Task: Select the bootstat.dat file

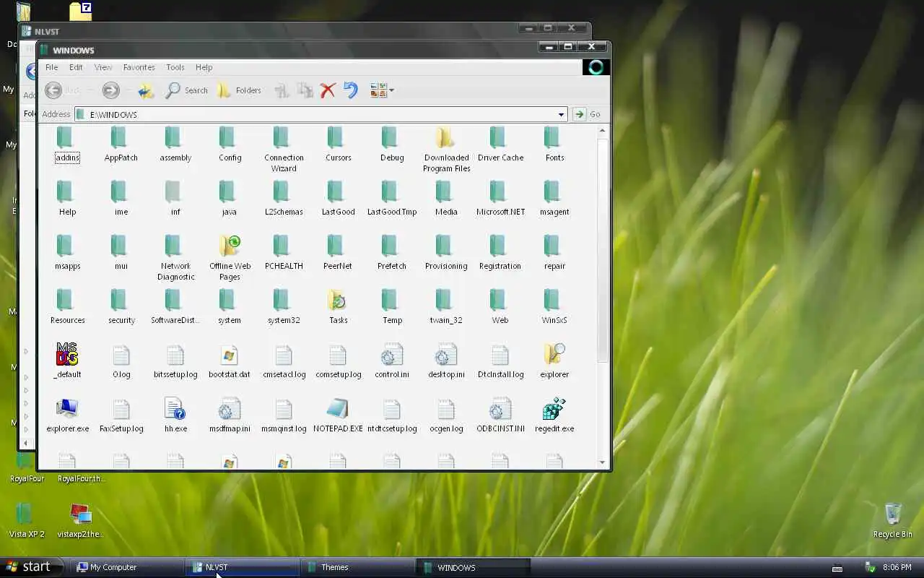Action: coord(230,361)
